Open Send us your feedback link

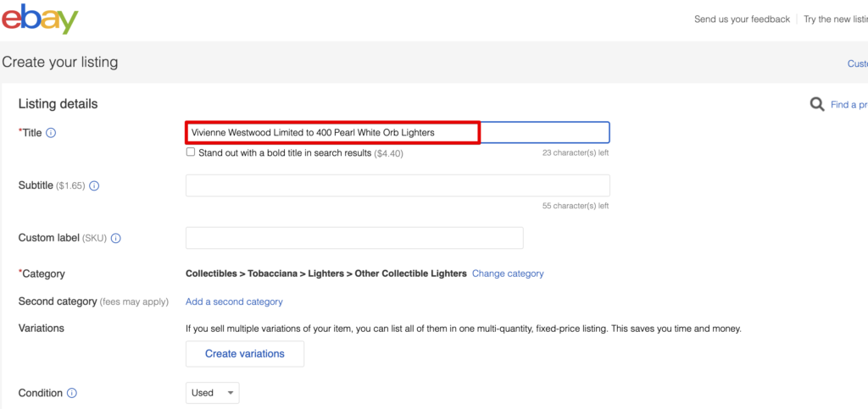click(742, 19)
